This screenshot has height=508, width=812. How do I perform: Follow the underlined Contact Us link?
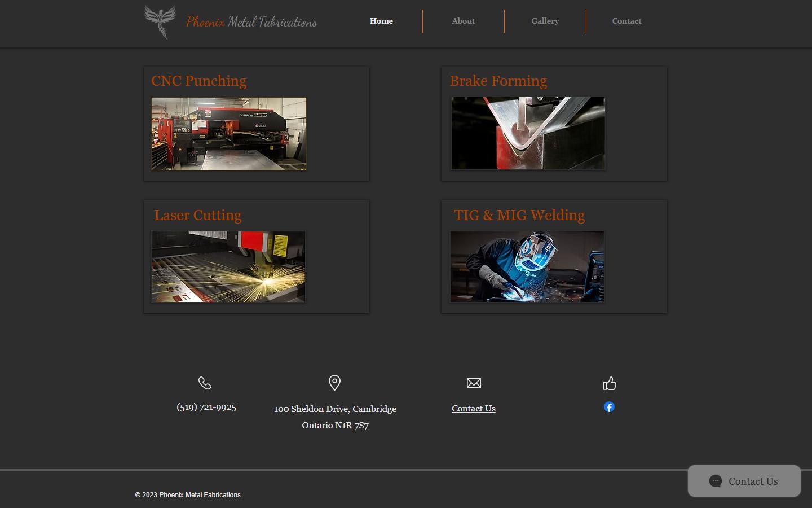pos(474,409)
